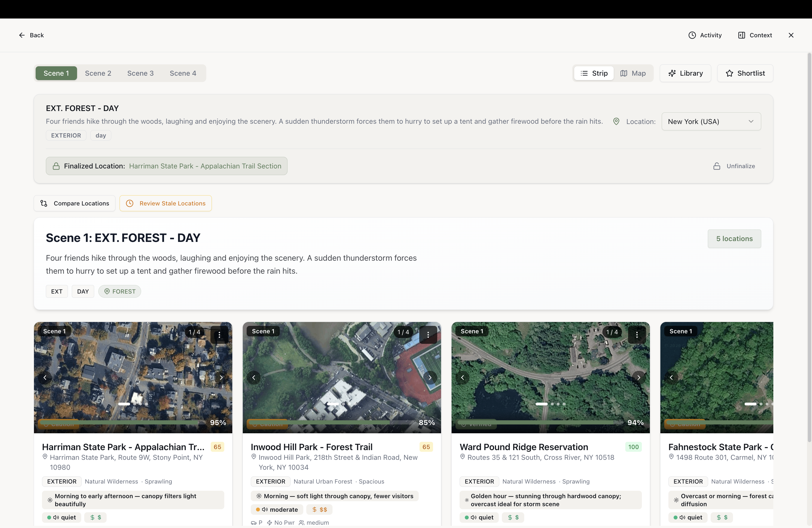The image size is (812, 528).
Task: Close the view with the X icon
Action: click(791, 35)
